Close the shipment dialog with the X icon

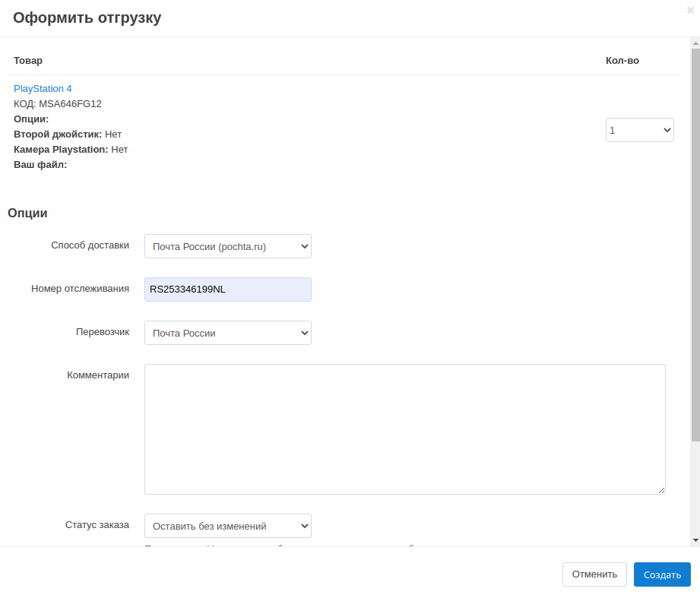(x=690, y=10)
